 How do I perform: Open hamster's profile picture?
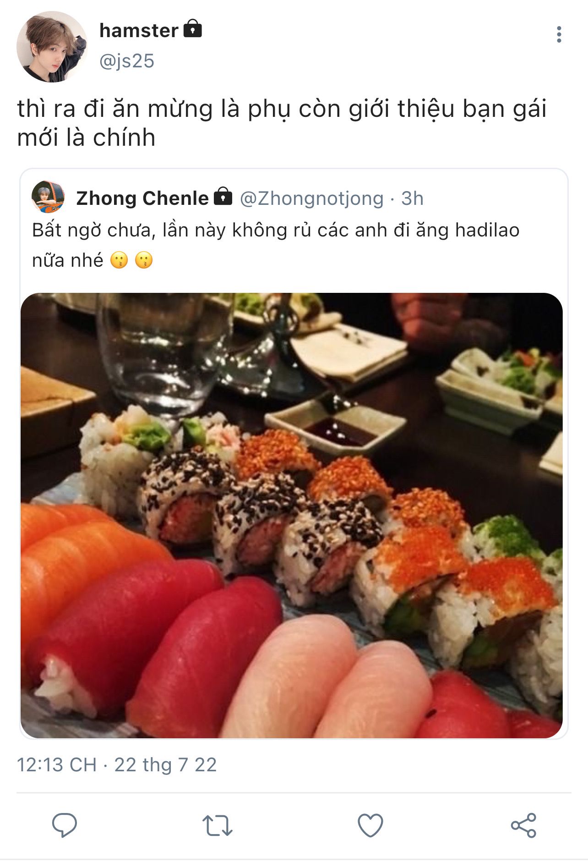pos(52,47)
